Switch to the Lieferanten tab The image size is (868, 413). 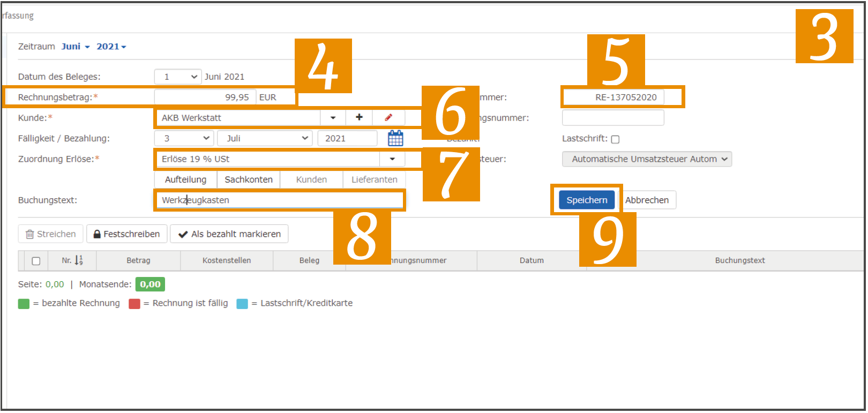375,179
